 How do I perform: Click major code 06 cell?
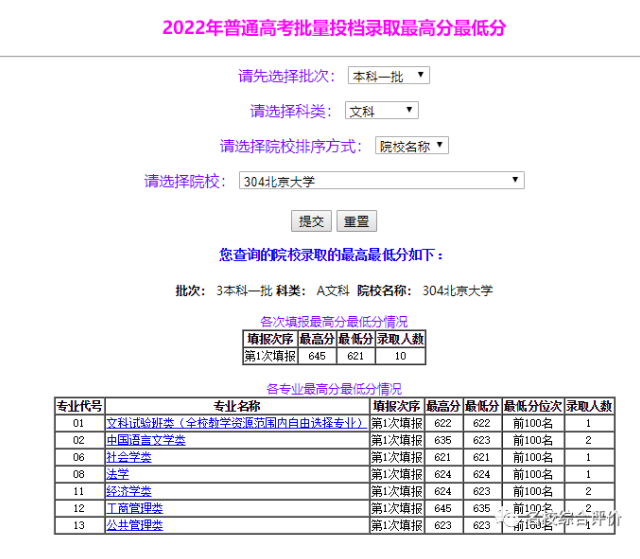pos(78,457)
